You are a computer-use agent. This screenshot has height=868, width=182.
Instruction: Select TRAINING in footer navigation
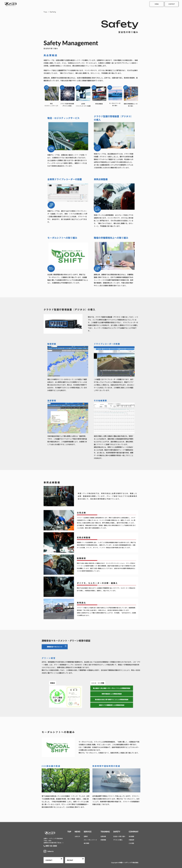coord(105,831)
